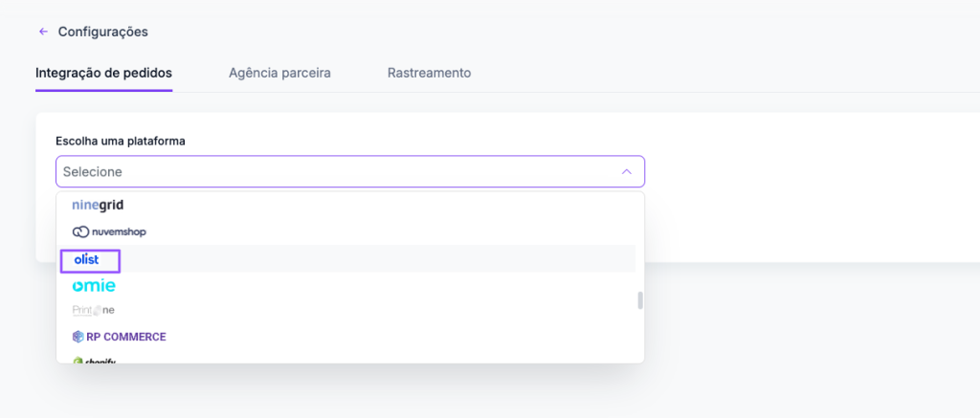Screen dimensions: 980x418
Task: Click the shopify text at list bottom
Action: tap(100, 362)
